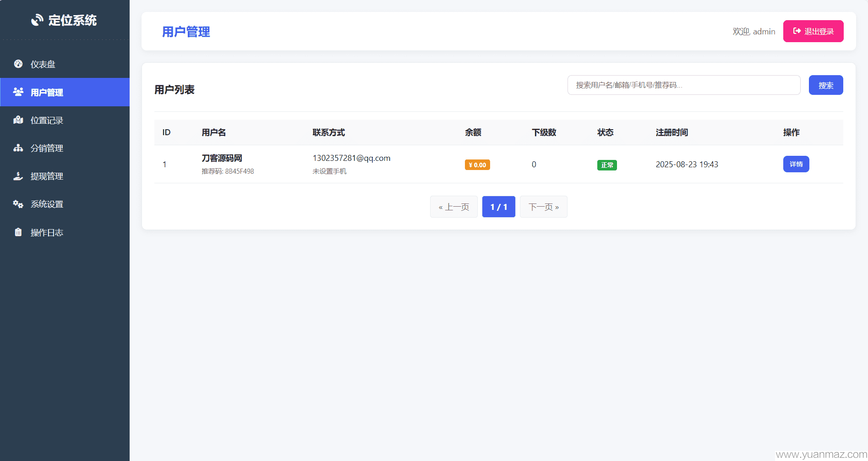Click the withdrawal hand icon for 提现管理
The image size is (868, 461).
18,176
